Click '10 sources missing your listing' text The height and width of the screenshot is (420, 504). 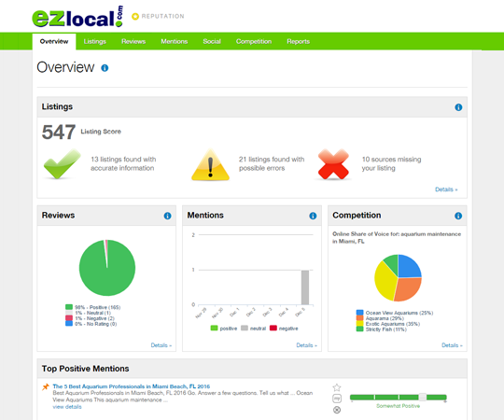[x=391, y=164]
